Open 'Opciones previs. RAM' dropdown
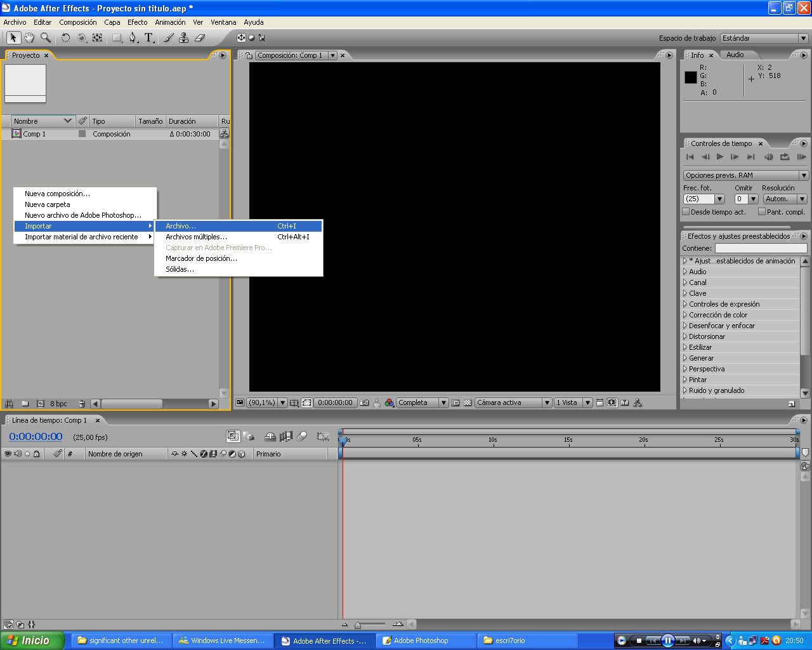 coord(746,175)
